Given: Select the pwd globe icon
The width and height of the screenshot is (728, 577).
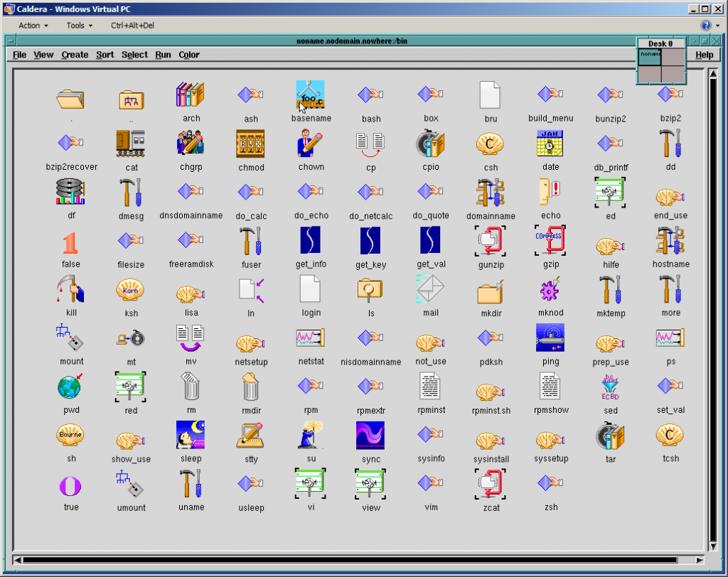Looking at the screenshot, I should tap(70, 387).
